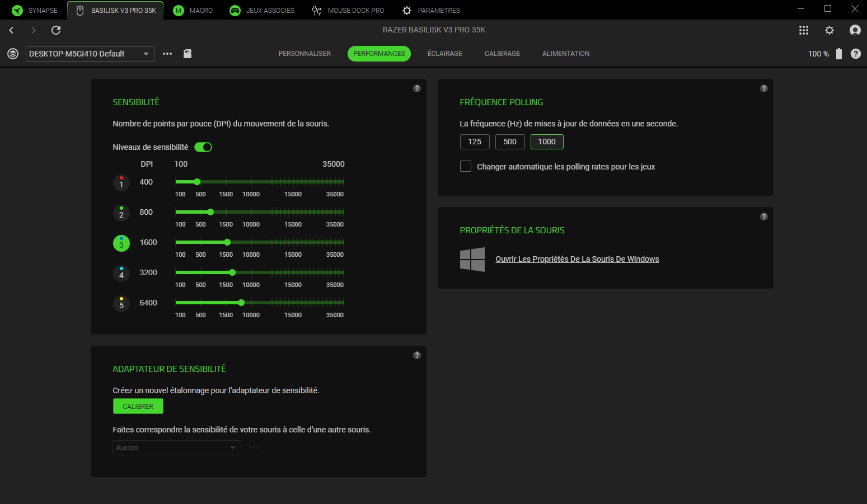Go back with the left arrow icon
867x504 pixels.
[x=12, y=30]
